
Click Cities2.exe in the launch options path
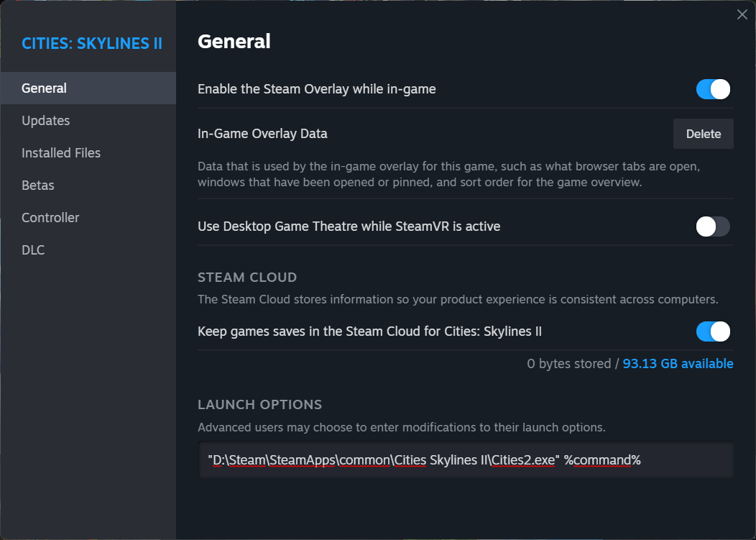[x=522, y=460]
